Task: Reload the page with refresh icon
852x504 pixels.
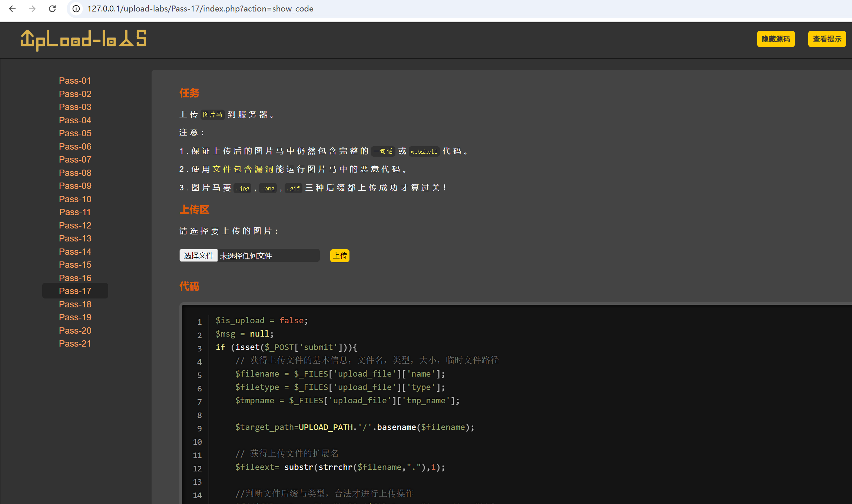Action: [x=52, y=9]
